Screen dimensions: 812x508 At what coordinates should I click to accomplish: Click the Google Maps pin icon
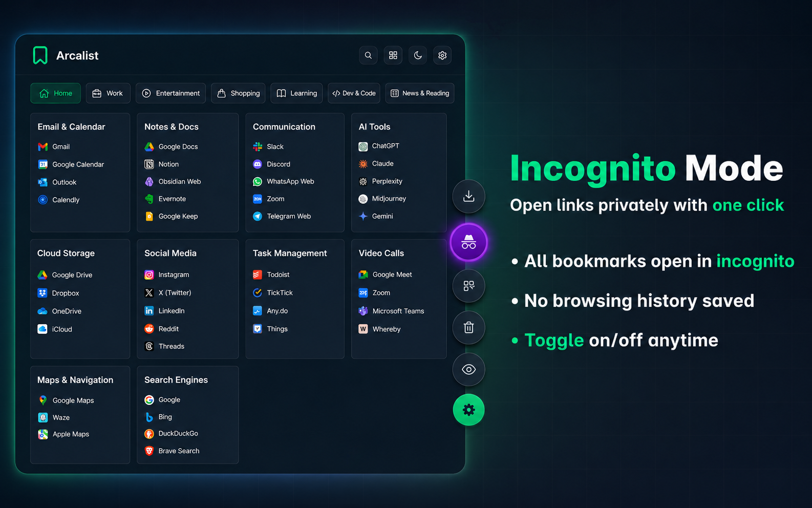(x=43, y=400)
